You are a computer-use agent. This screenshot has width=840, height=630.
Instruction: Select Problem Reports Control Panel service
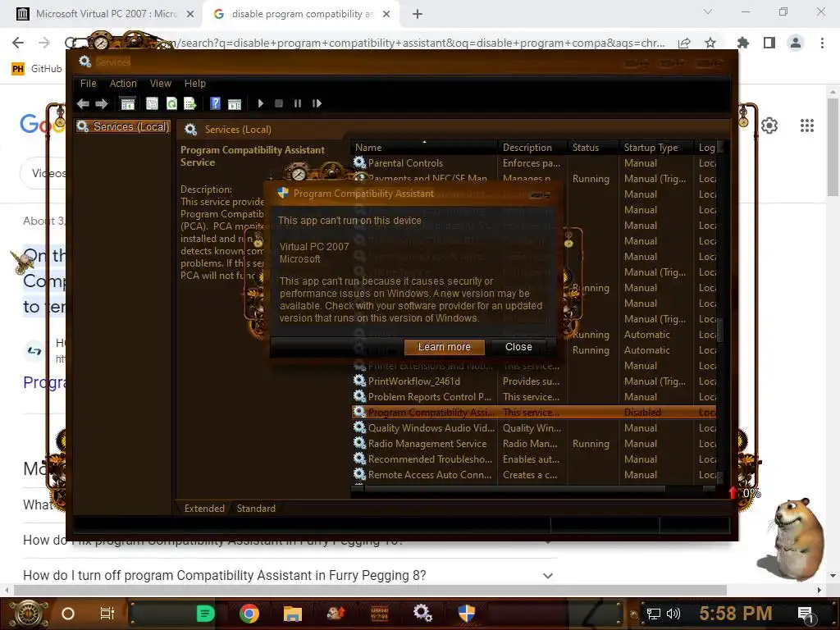(533, 397)
